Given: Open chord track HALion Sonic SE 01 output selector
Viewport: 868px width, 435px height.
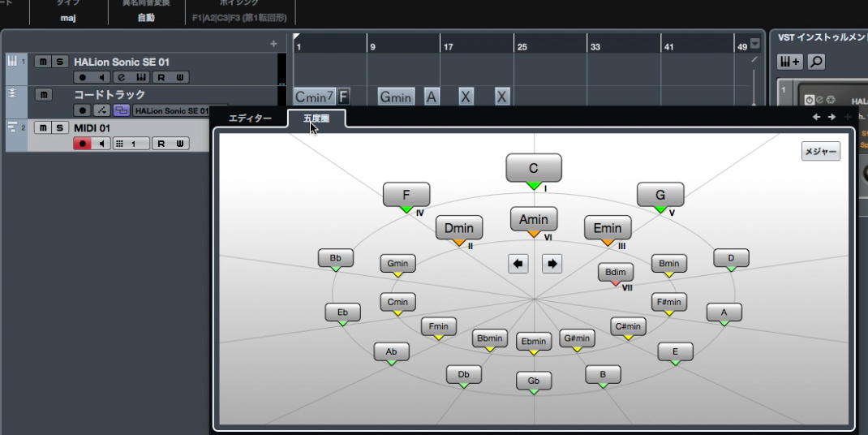Looking at the screenshot, I should (172, 111).
